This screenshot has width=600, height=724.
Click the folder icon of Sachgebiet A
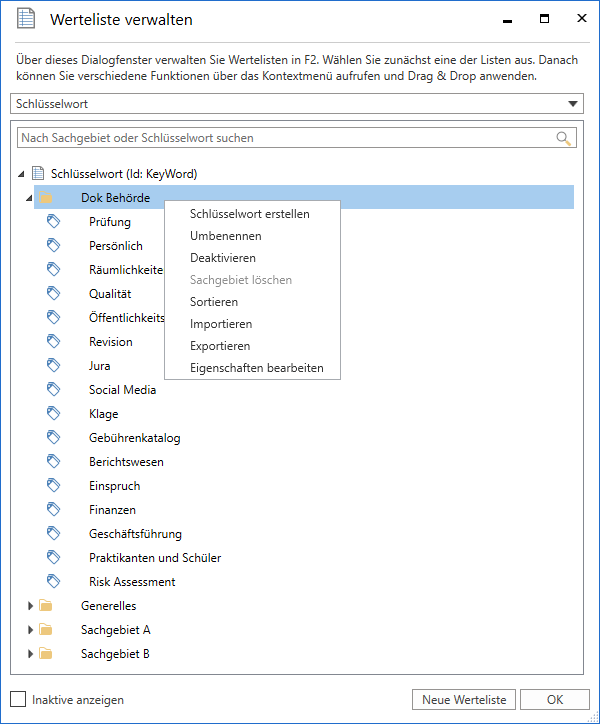coord(45,630)
